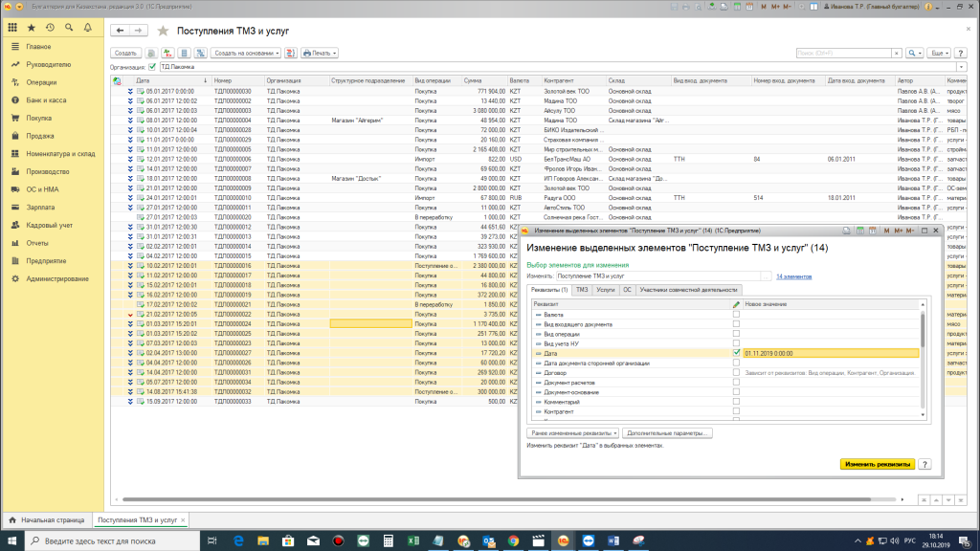Open Excel from the taskbar
This screenshot has width=980, height=551.
(413, 540)
